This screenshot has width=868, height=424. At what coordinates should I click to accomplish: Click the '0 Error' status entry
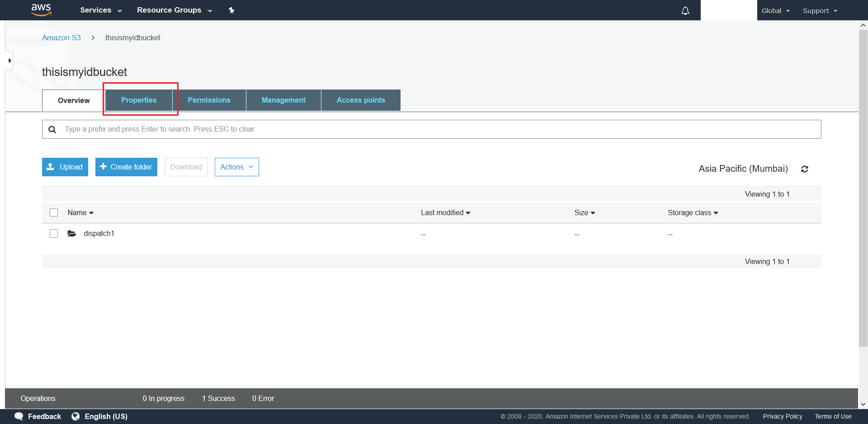click(x=263, y=398)
